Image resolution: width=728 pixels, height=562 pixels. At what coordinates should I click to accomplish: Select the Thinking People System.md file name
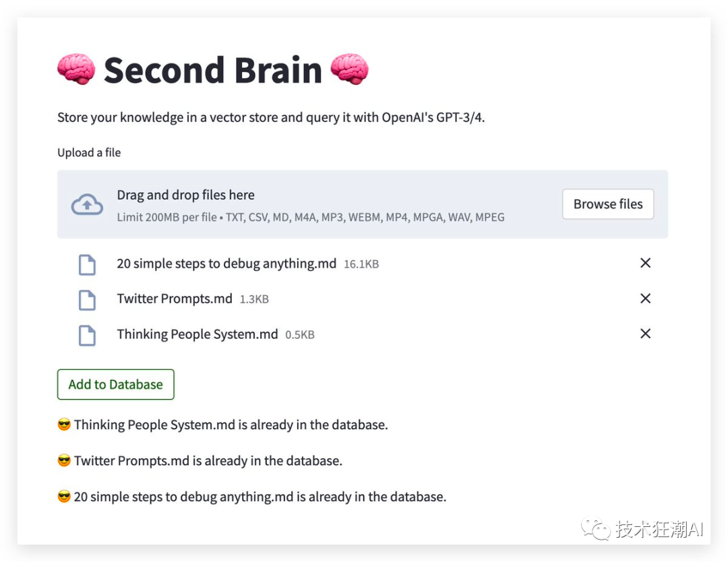point(198,334)
